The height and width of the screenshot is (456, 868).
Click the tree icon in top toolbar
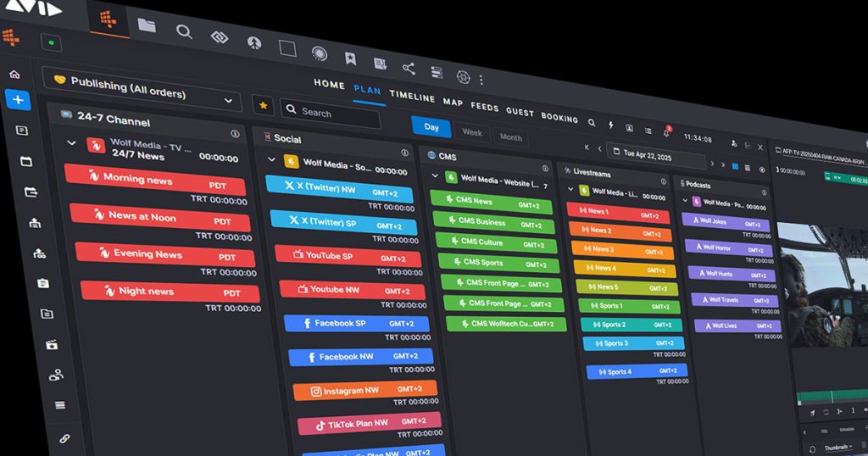coord(254,42)
